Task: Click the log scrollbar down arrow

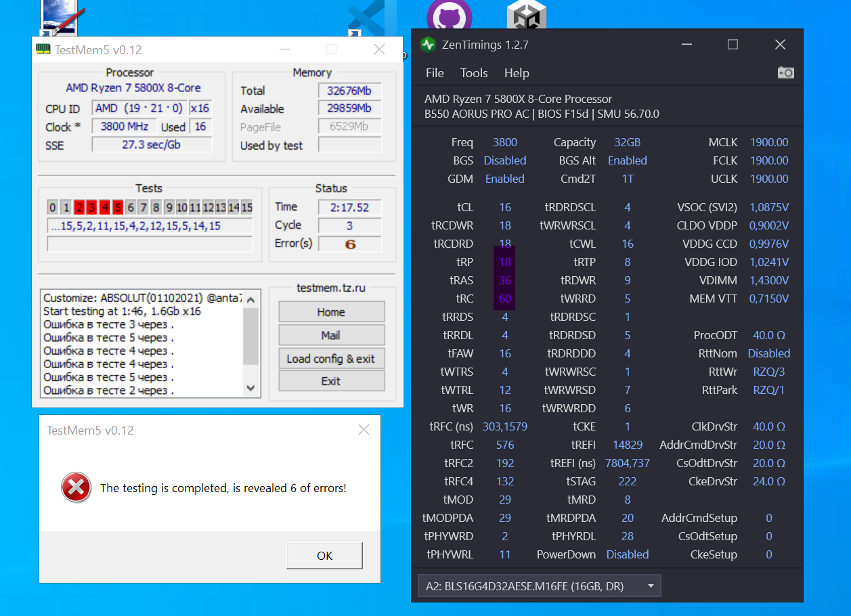Action: pos(250,389)
